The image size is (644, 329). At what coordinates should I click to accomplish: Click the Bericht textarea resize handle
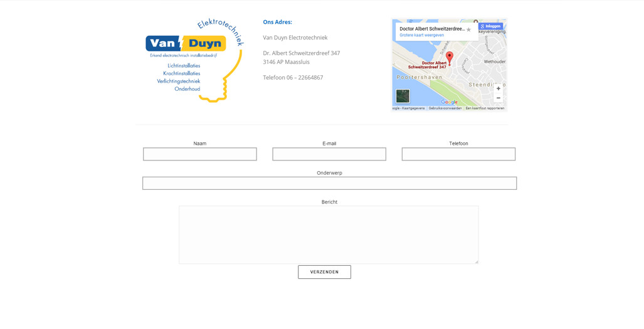point(477,262)
